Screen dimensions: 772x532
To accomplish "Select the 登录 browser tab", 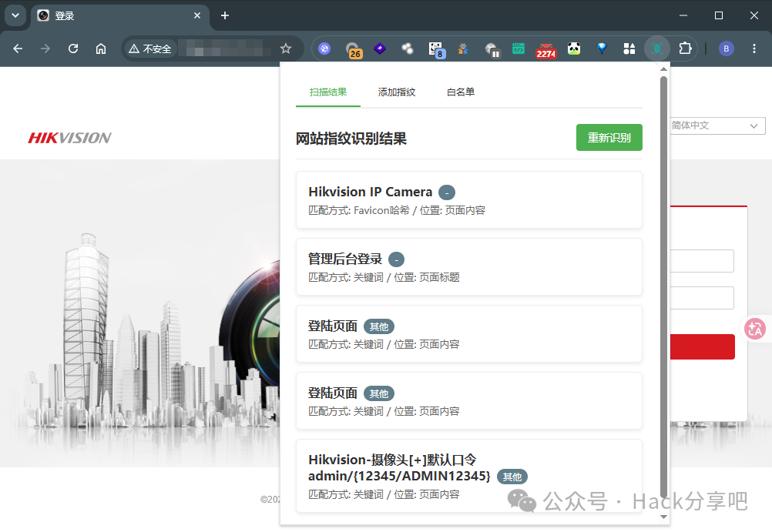I will tap(120, 15).
